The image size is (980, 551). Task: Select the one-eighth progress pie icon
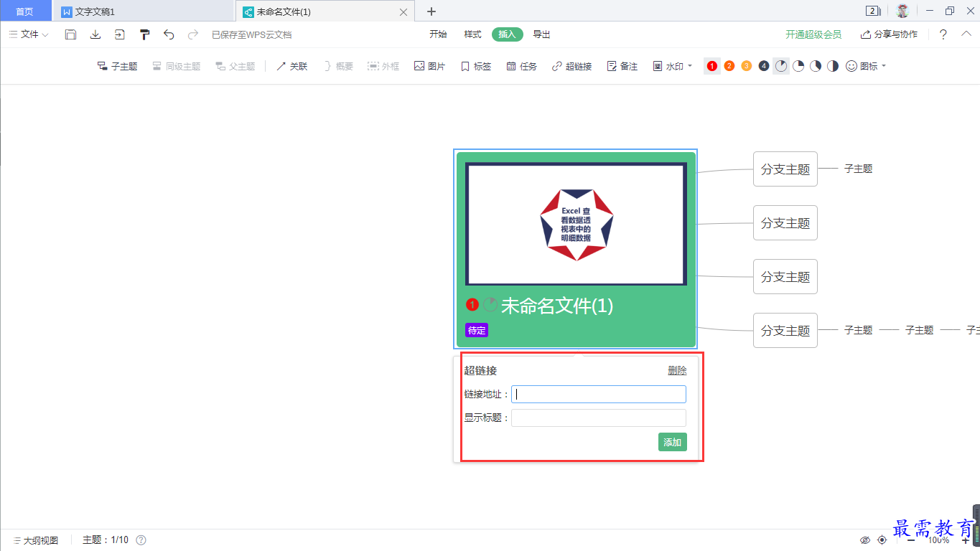point(781,66)
